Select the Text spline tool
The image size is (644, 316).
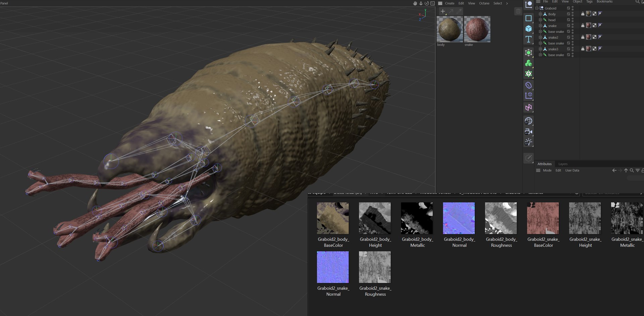click(529, 39)
